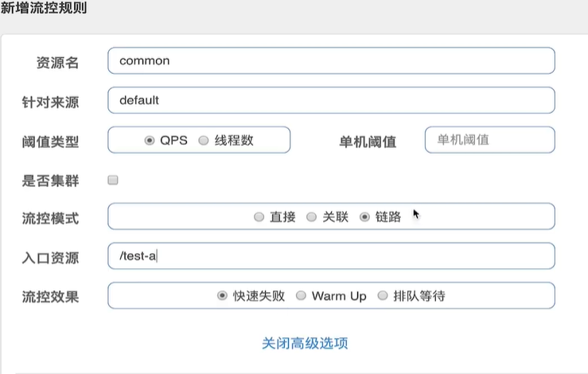Viewport: 588px width, 374px height.
Task: Choose 直接 flow control mode
Action: pos(259,216)
